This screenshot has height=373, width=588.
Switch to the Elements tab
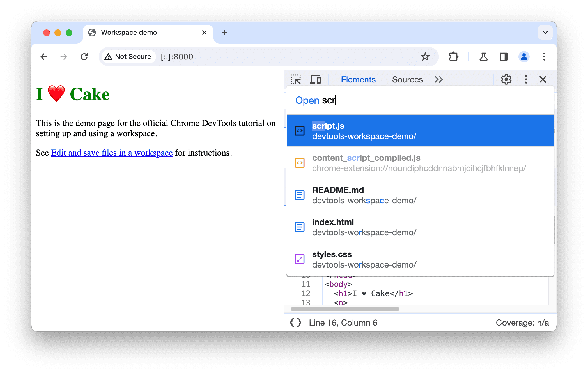358,79
